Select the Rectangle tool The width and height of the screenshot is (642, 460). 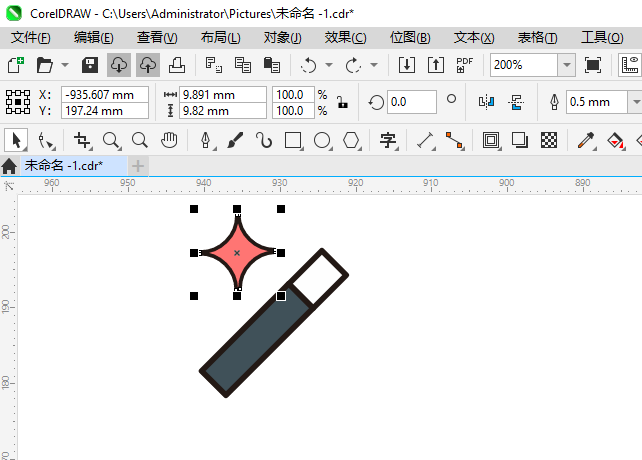[293, 140]
